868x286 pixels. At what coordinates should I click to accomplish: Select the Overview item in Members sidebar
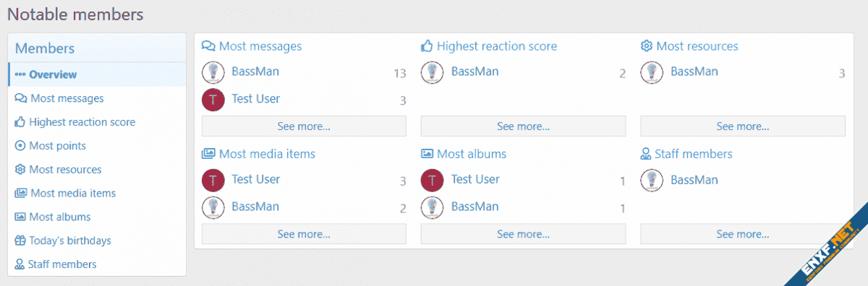click(x=98, y=74)
